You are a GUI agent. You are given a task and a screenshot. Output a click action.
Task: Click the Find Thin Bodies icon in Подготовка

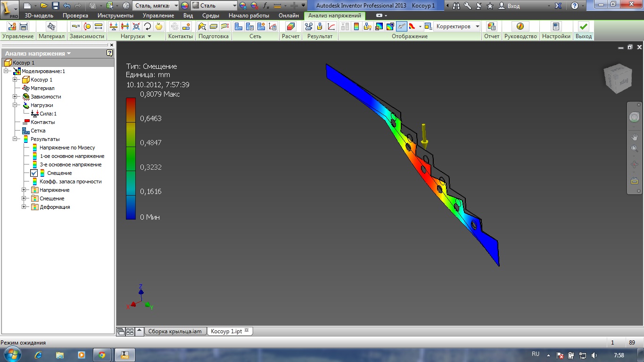202,26
